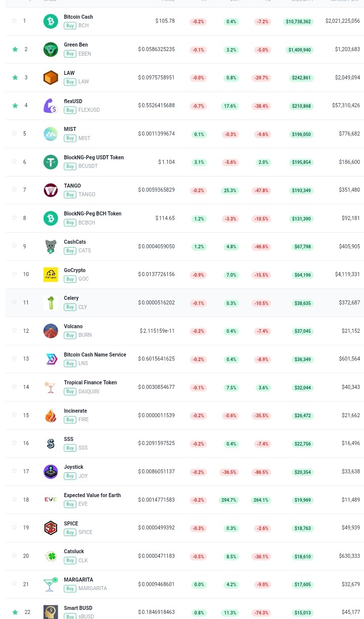Screen dimensions: 364x619
Task: Click Buy next to JOY ticker
Action: 70,476
